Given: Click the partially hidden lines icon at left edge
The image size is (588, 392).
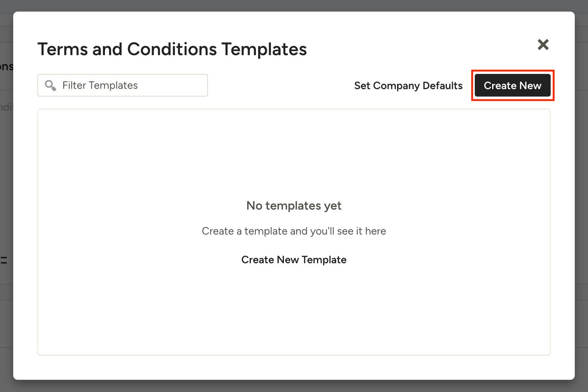Looking at the screenshot, I should [4, 260].
